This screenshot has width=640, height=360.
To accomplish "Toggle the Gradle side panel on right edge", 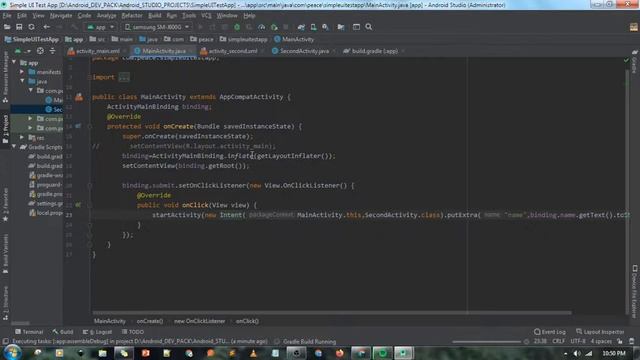I will pos(635,62).
